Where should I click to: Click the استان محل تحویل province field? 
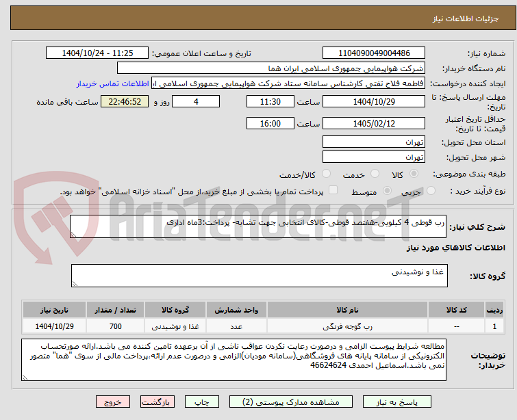click(x=374, y=142)
